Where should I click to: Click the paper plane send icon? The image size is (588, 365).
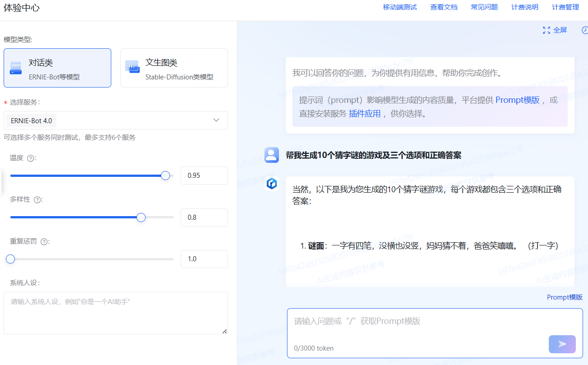pos(561,344)
